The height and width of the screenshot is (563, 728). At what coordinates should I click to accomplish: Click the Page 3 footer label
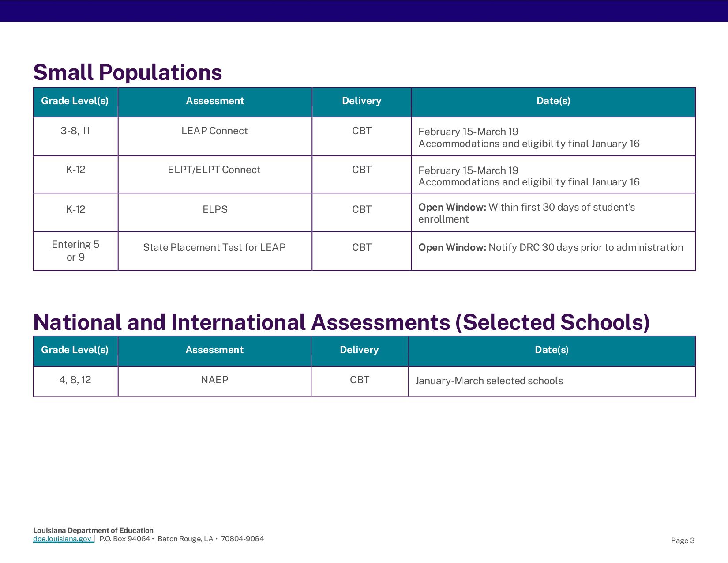(x=683, y=540)
